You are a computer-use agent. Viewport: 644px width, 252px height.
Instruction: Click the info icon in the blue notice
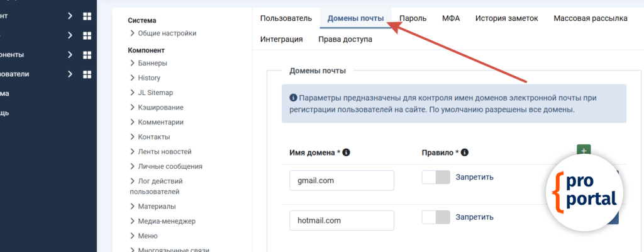pos(293,98)
